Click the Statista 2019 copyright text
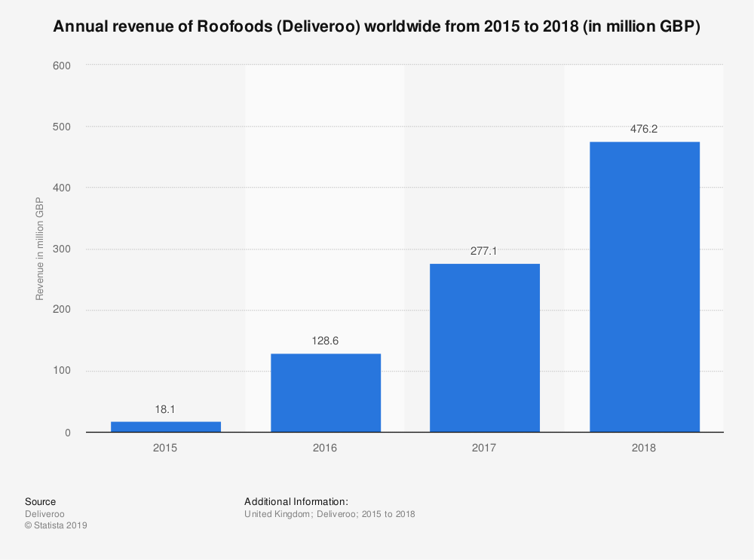Screen dimensions: 754x560 click(56, 526)
